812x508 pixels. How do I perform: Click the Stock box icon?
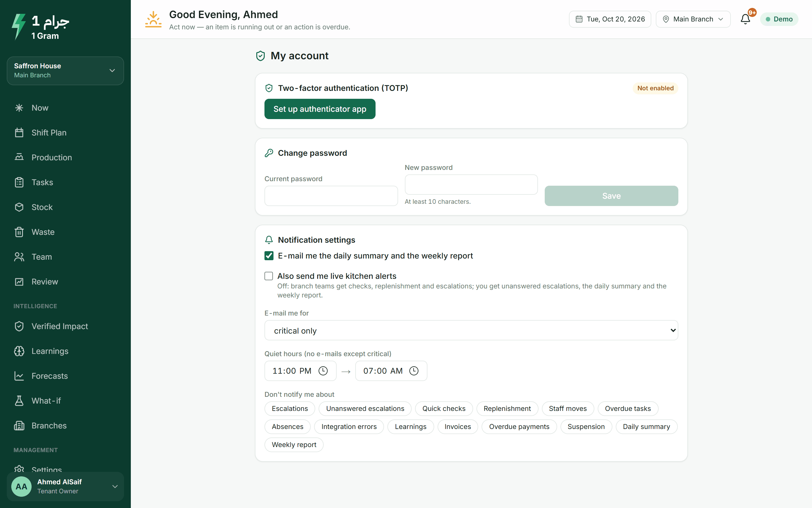19,207
